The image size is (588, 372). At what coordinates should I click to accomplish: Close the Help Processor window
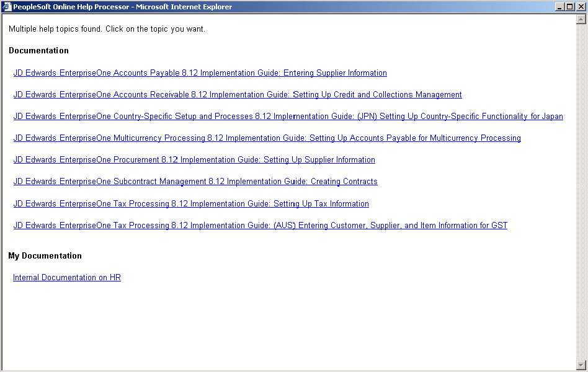581,7
